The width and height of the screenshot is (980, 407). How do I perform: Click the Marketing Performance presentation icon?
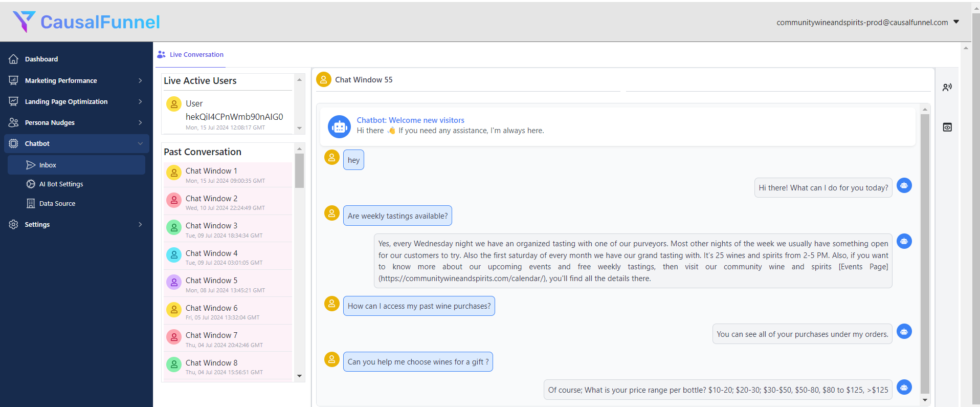14,80
